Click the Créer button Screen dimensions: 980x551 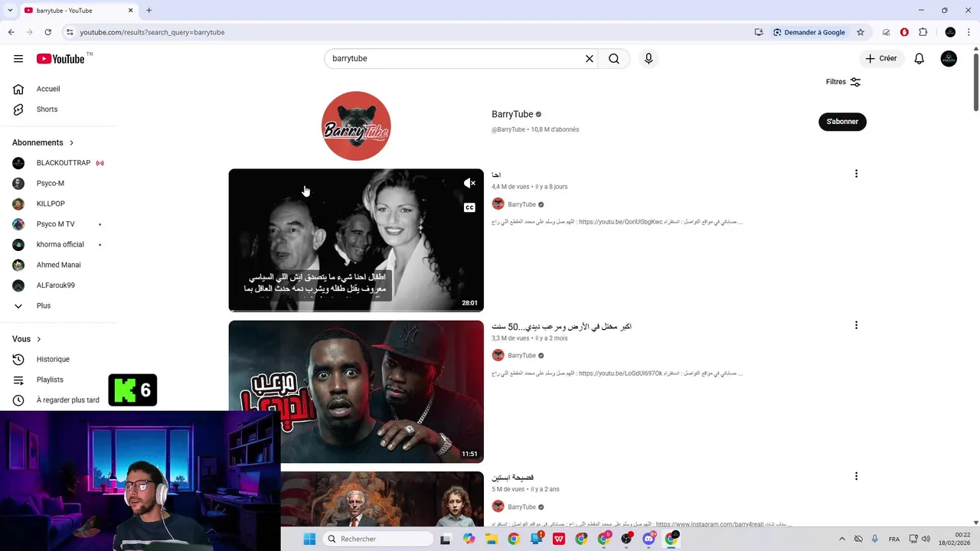[880, 58]
